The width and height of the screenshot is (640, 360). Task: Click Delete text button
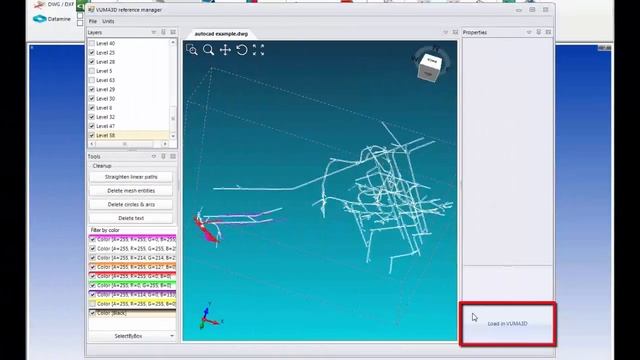131,218
